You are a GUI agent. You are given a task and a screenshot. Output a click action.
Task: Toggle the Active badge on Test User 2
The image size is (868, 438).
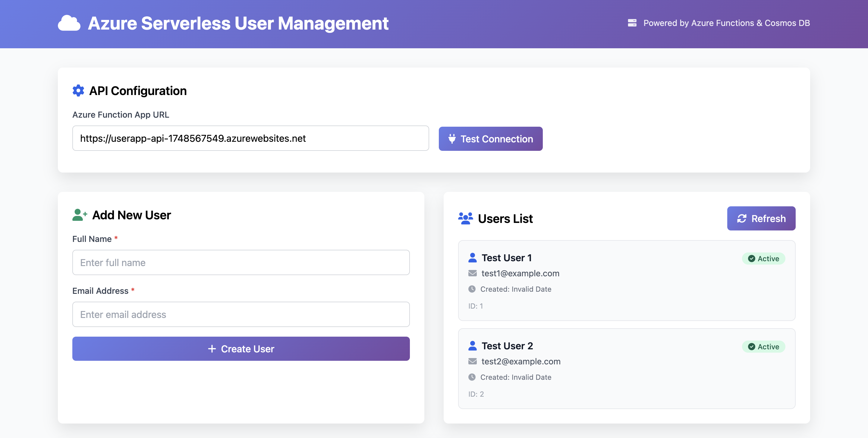(x=764, y=346)
